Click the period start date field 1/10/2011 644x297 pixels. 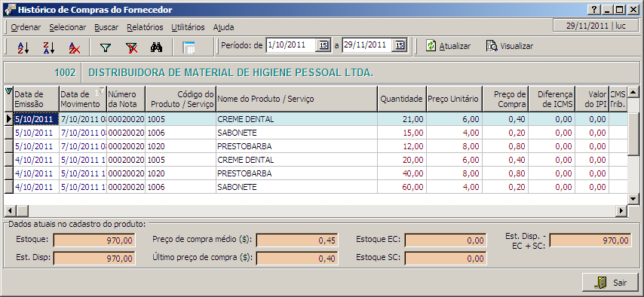pos(291,45)
